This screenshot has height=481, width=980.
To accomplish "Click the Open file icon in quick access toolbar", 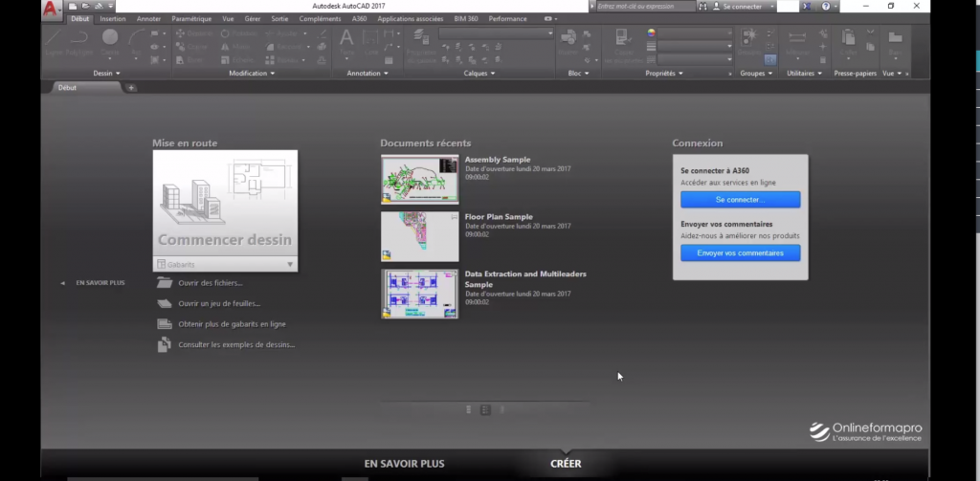I will tap(85, 7).
